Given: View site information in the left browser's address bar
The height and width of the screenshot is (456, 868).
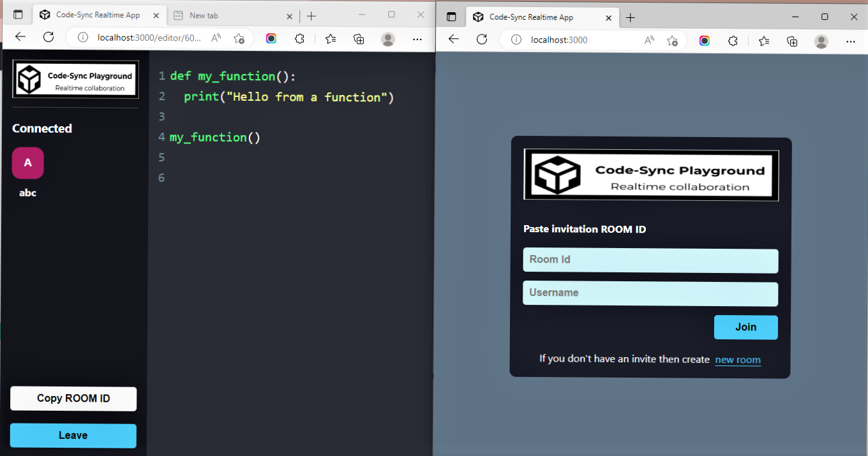Looking at the screenshot, I should (x=82, y=38).
